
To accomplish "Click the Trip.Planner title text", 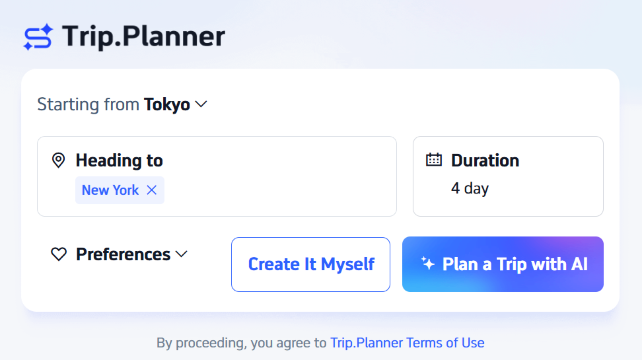I will coord(144,36).
